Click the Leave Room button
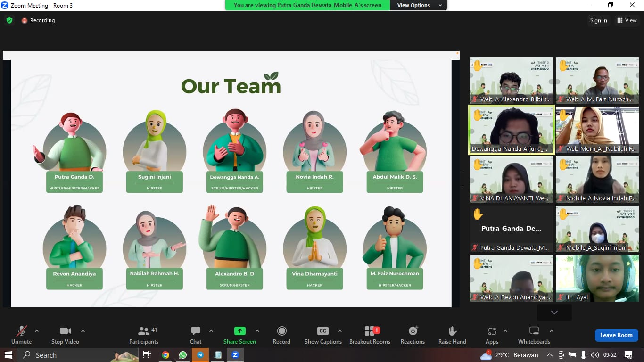This screenshot has height=362, width=644. pyautogui.click(x=616, y=335)
